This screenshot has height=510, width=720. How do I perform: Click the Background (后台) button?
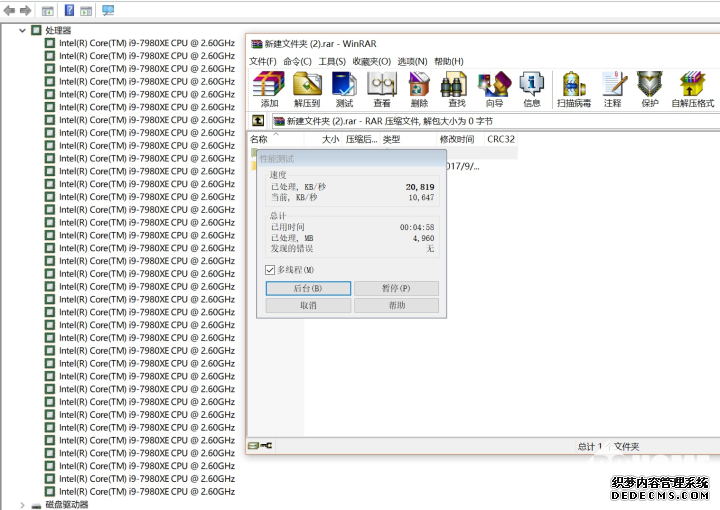tap(308, 288)
